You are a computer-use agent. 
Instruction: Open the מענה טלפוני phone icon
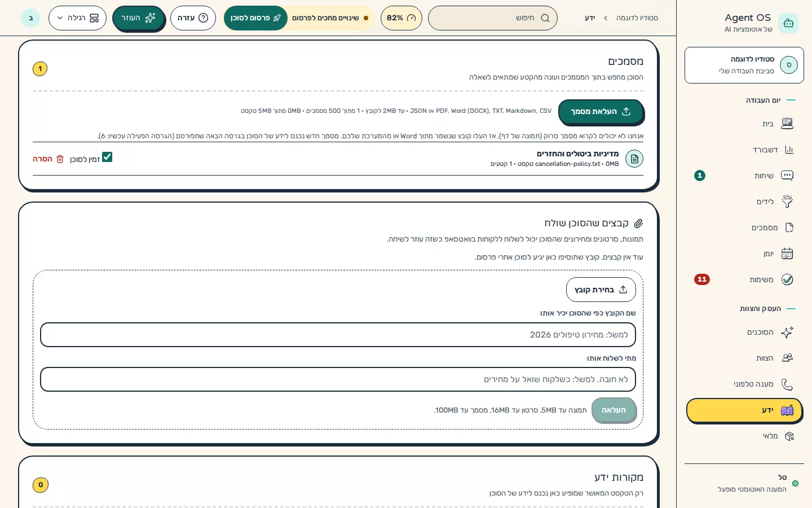point(787,384)
